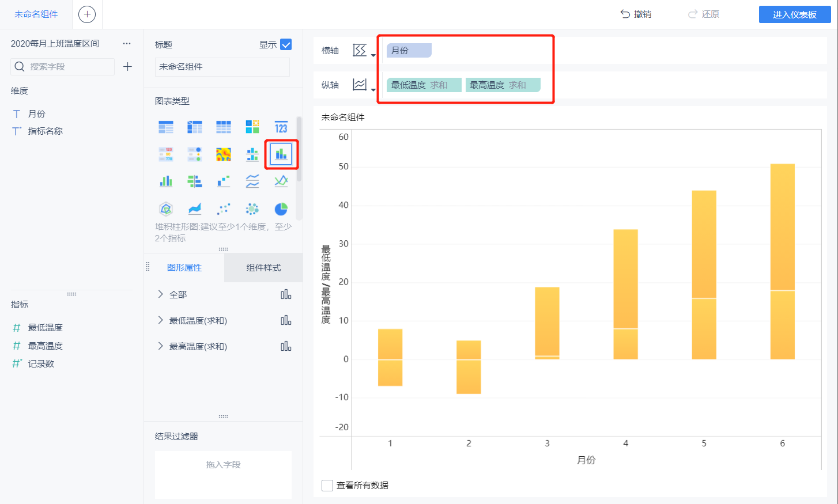The width and height of the screenshot is (838, 504).
Task: Open the dataset more options (…) menu
Action: (x=127, y=44)
